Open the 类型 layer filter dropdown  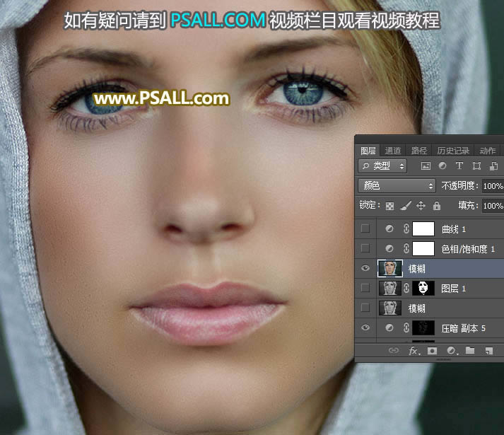[382, 166]
